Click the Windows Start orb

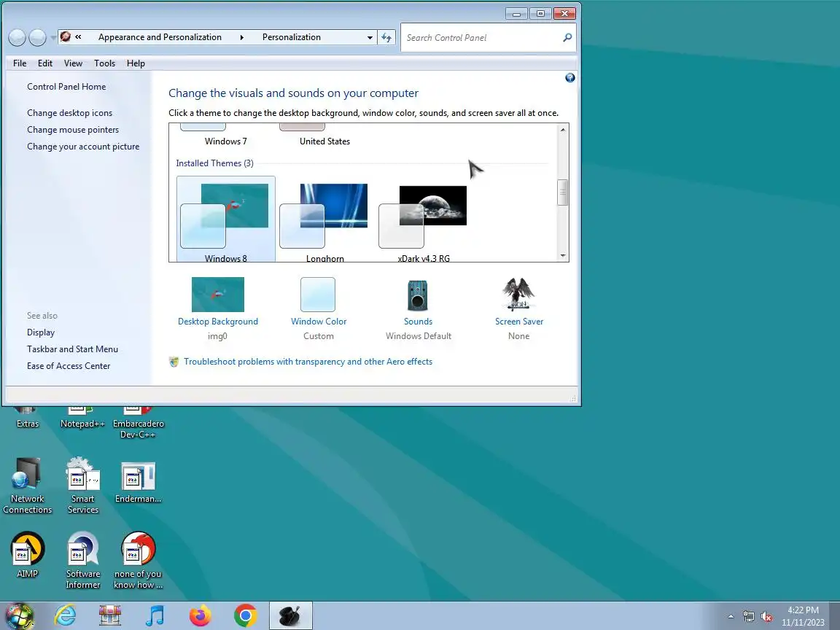(x=19, y=616)
